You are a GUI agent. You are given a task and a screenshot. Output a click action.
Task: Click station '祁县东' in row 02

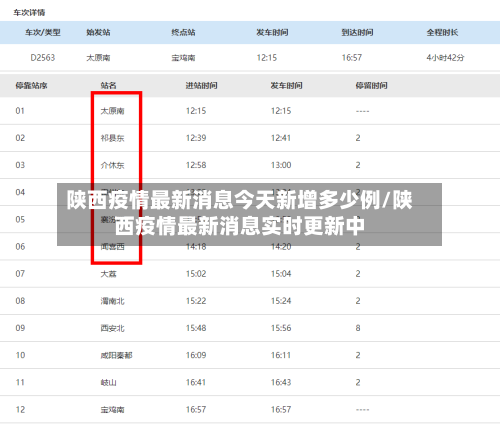pos(112,138)
